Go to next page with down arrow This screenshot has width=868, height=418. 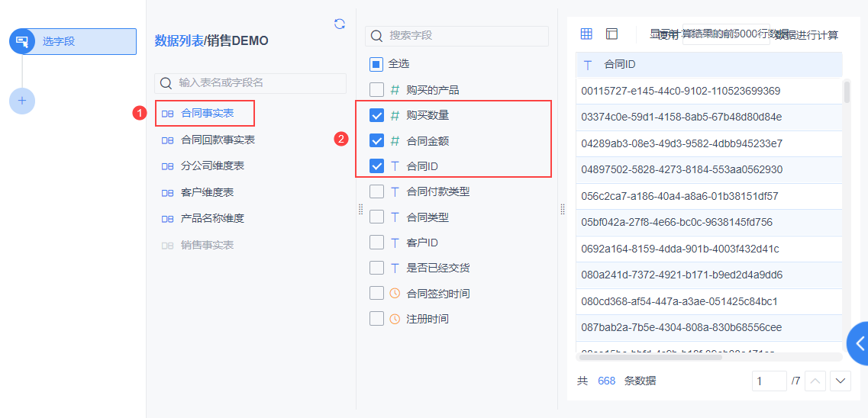841,381
